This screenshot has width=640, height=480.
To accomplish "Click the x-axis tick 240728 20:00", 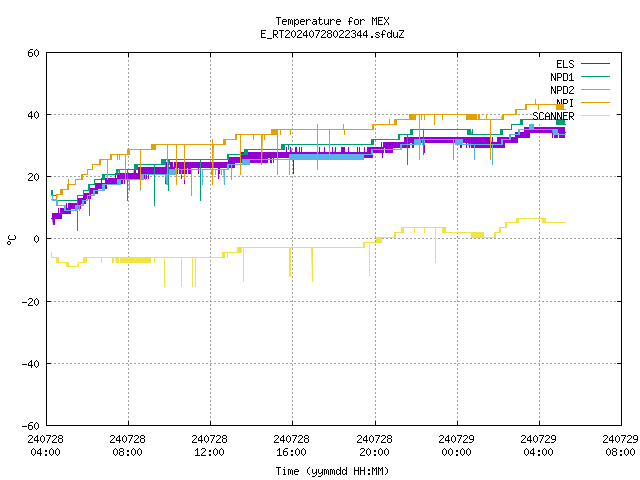I will coord(374,446).
